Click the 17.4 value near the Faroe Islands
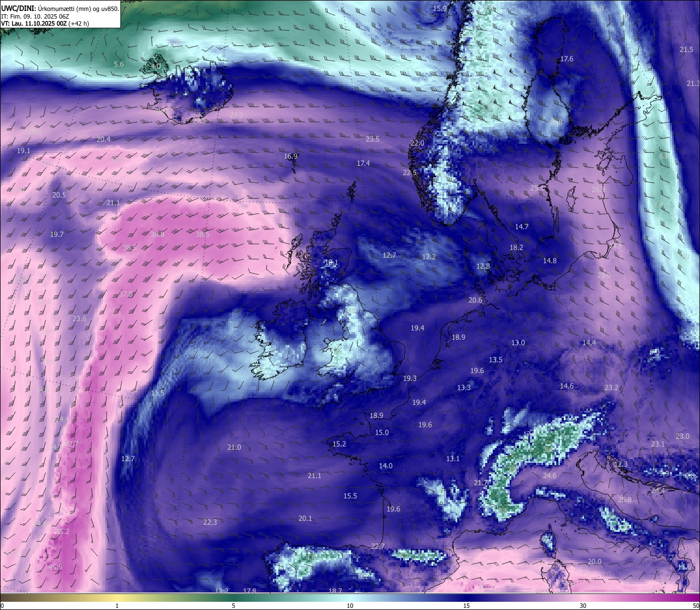 point(363,163)
